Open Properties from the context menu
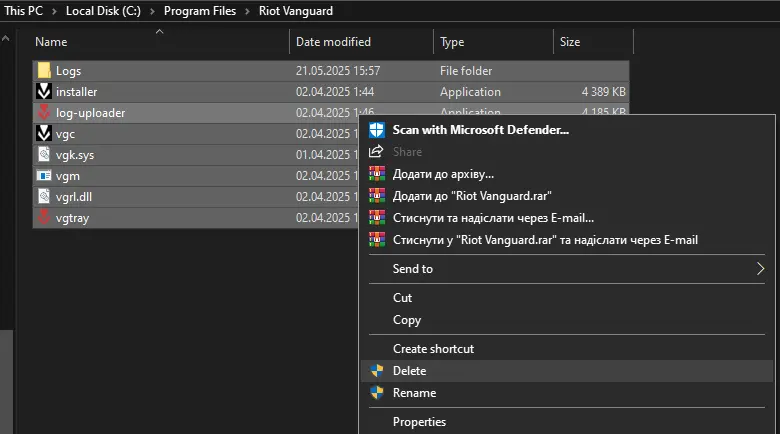Screen dimensions: 780x434 click(x=567, y=422)
